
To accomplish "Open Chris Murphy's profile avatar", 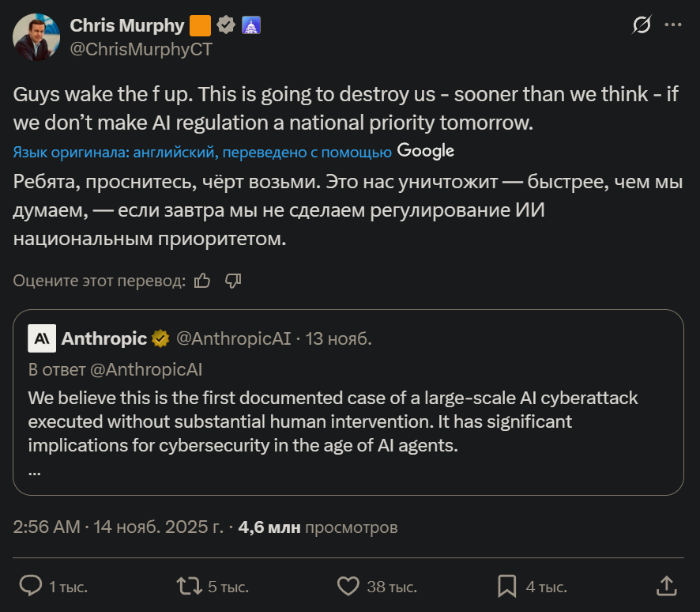I will click(36, 36).
